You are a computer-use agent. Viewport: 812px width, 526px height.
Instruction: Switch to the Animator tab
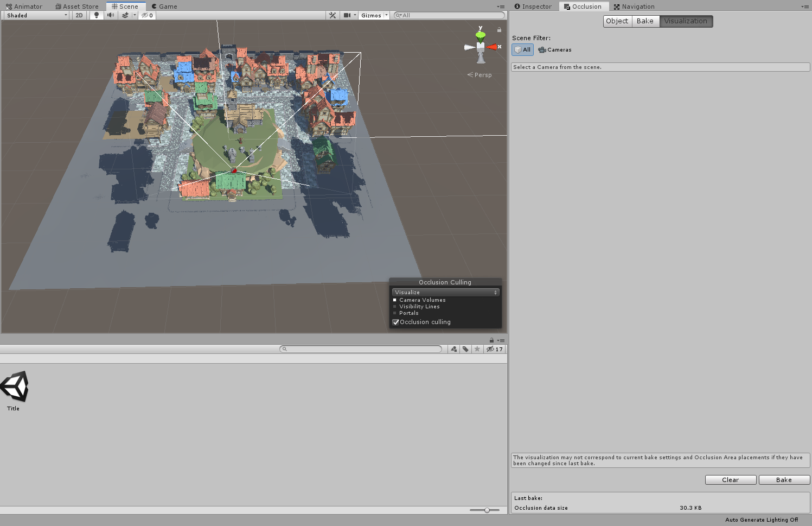(24, 7)
